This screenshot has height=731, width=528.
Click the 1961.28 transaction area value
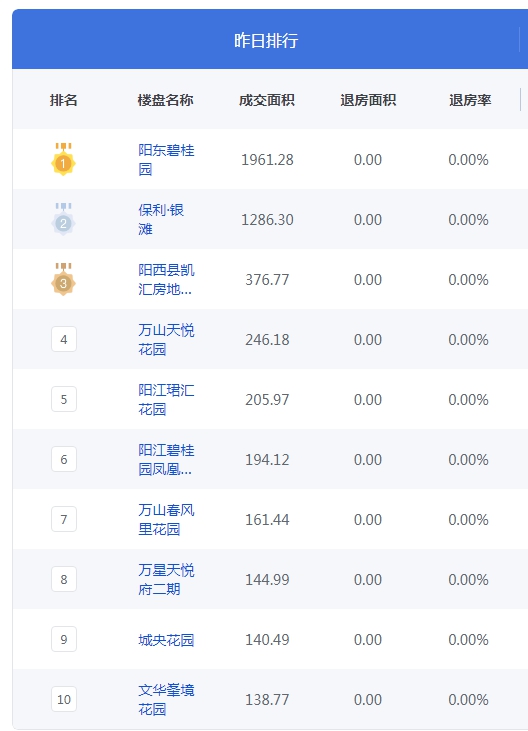[267, 160]
